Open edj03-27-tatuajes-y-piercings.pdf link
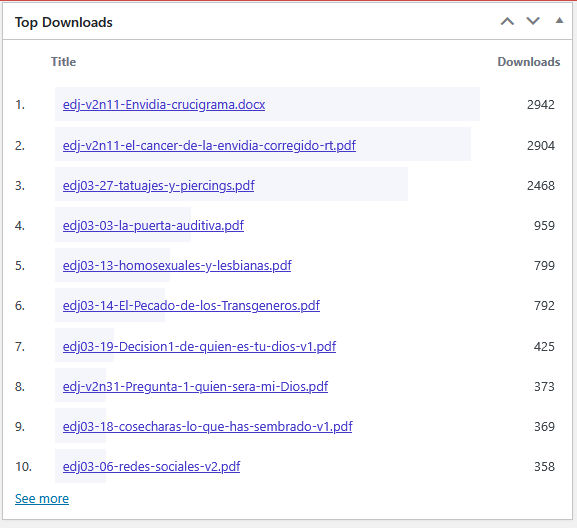Viewport: 577px width, 528px height. click(x=159, y=185)
